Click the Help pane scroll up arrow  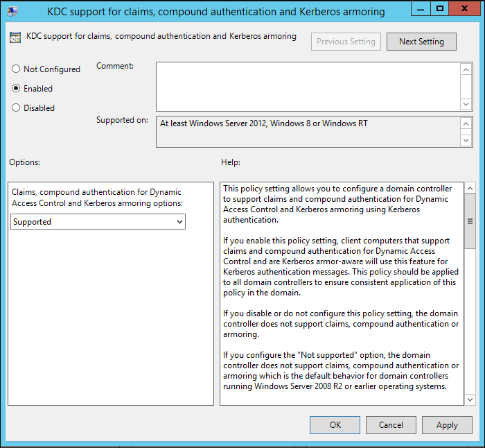coord(470,188)
